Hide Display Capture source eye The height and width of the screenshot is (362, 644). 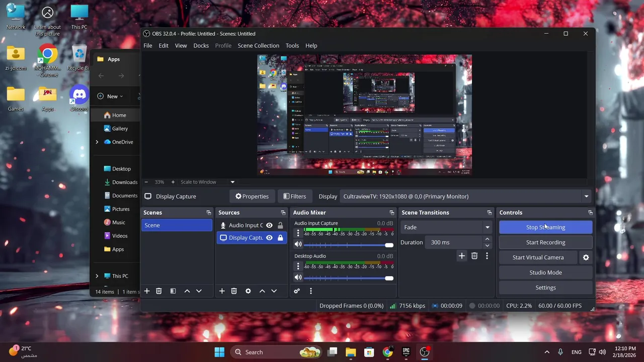click(269, 238)
